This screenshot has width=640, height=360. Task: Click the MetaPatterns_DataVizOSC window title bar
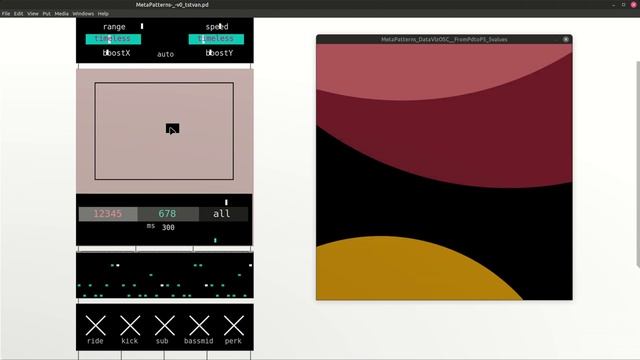pyautogui.click(x=444, y=40)
